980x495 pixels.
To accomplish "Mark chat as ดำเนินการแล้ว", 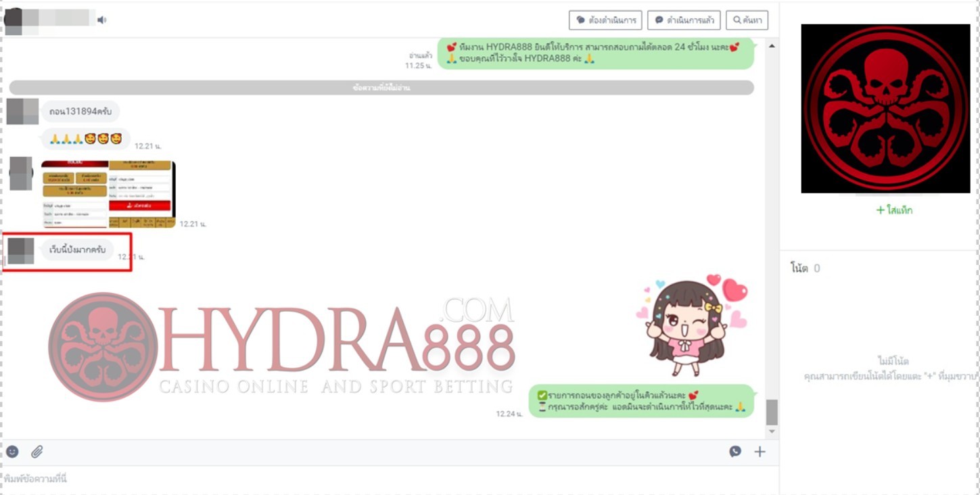I will coord(684,20).
